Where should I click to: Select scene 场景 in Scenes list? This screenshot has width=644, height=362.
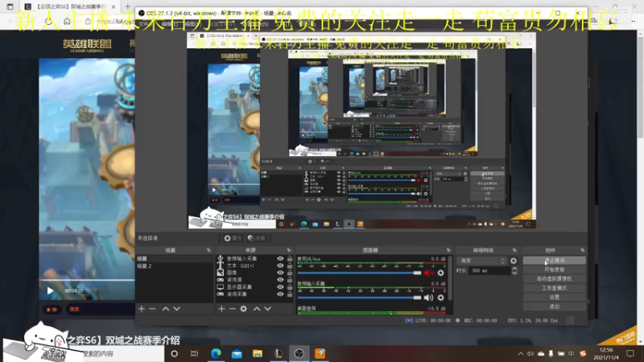(174, 258)
